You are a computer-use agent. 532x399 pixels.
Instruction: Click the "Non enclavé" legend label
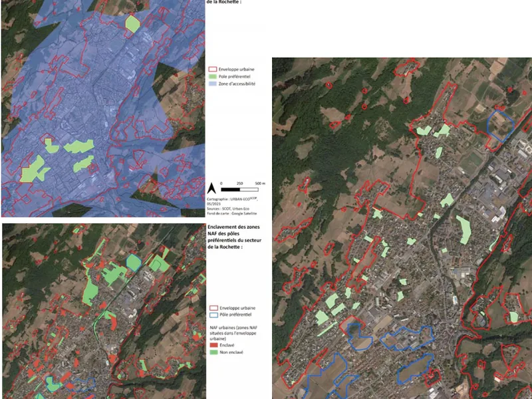pos(231,352)
